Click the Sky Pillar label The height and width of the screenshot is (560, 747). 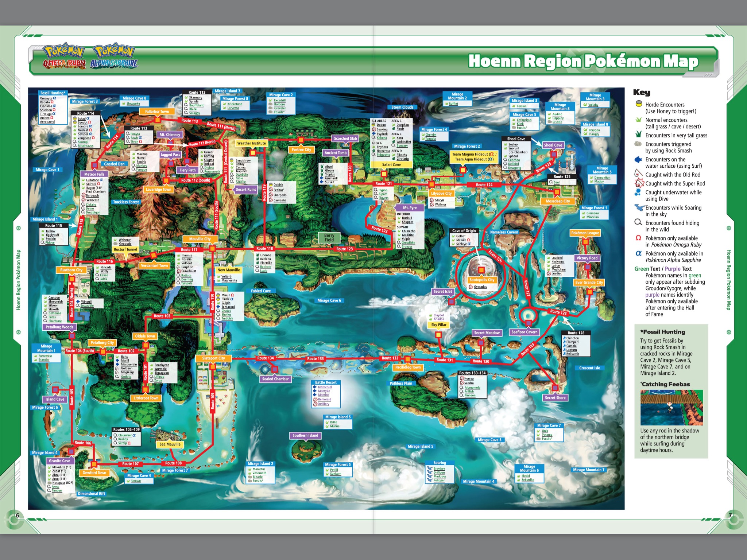pyautogui.click(x=438, y=325)
